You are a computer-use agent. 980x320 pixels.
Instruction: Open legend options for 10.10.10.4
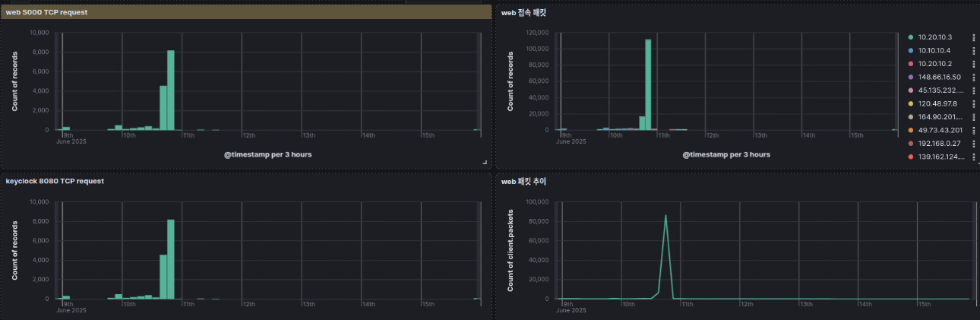tap(973, 50)
